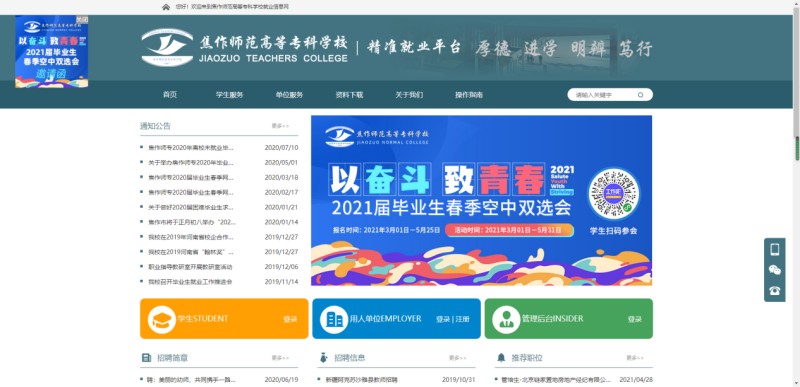800x387 pixels.
Task: Click the person icon for 管理后台INSIDER
Action: click(506, 319)
